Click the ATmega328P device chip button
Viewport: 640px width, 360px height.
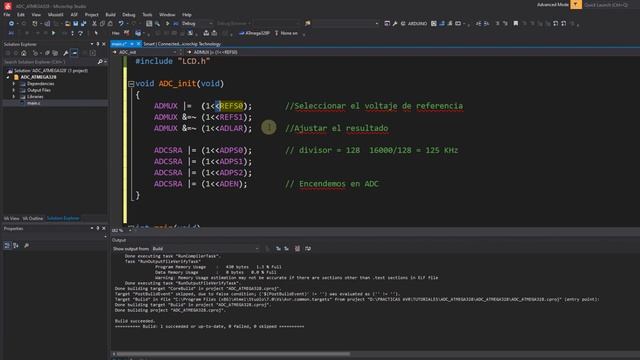click(254, 33)
